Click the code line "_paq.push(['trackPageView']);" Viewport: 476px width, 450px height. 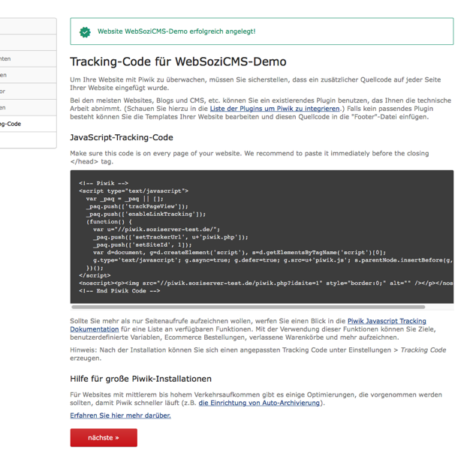coord(137,206)
